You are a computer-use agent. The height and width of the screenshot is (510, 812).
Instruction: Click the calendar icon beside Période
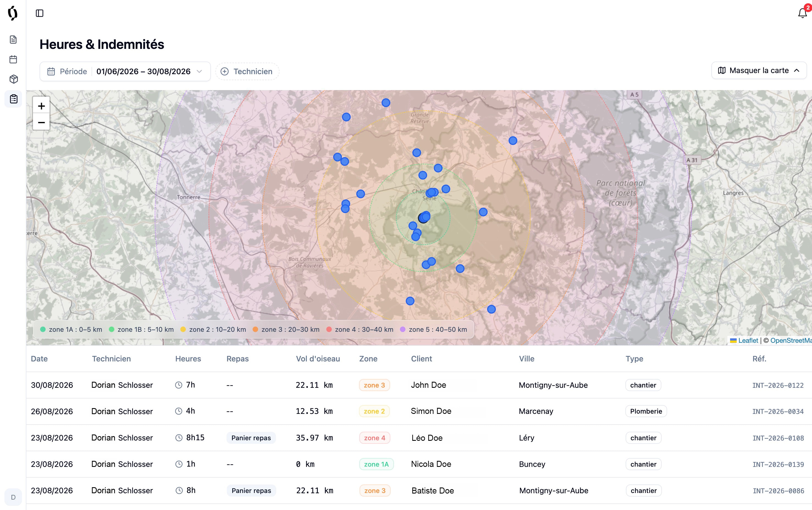coord(51,71)
